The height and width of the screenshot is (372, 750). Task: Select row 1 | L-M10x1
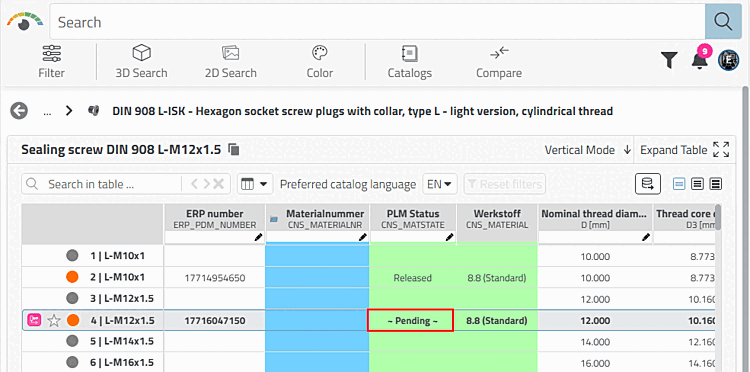[118, 256]
